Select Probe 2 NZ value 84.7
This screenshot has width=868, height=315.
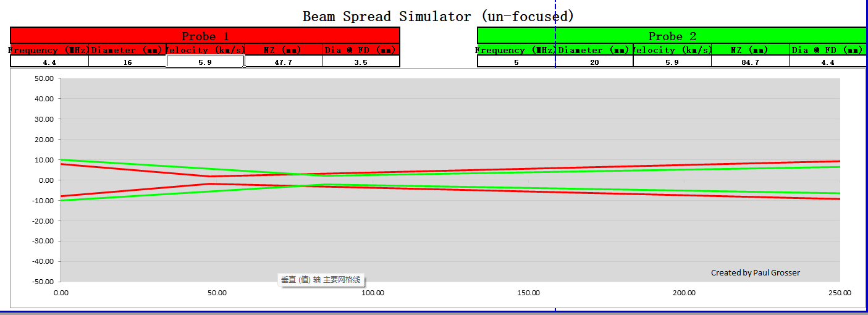(x=750, y=62)
